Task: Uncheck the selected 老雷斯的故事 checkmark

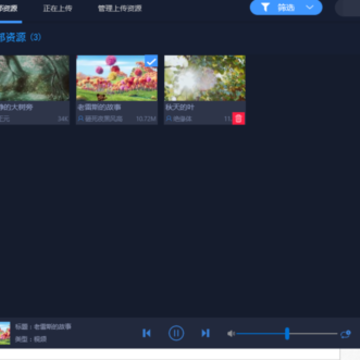Action: [x=151, y=61]
